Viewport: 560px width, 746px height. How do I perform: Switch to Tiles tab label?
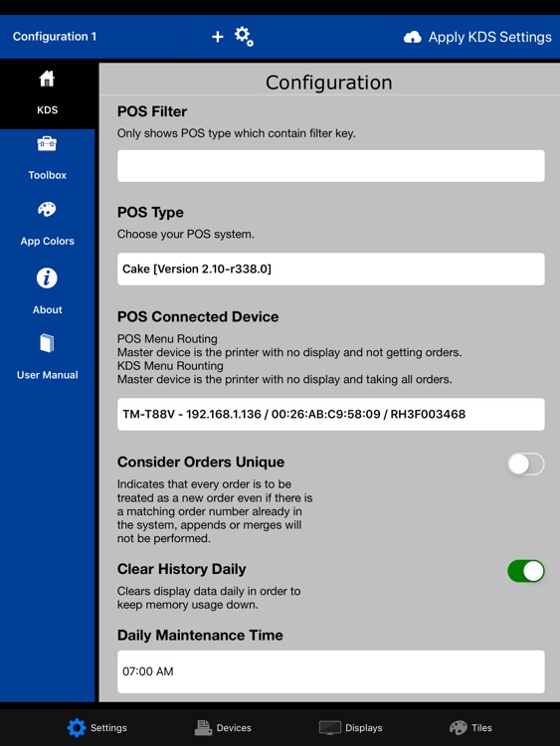[x=481, y=727]
